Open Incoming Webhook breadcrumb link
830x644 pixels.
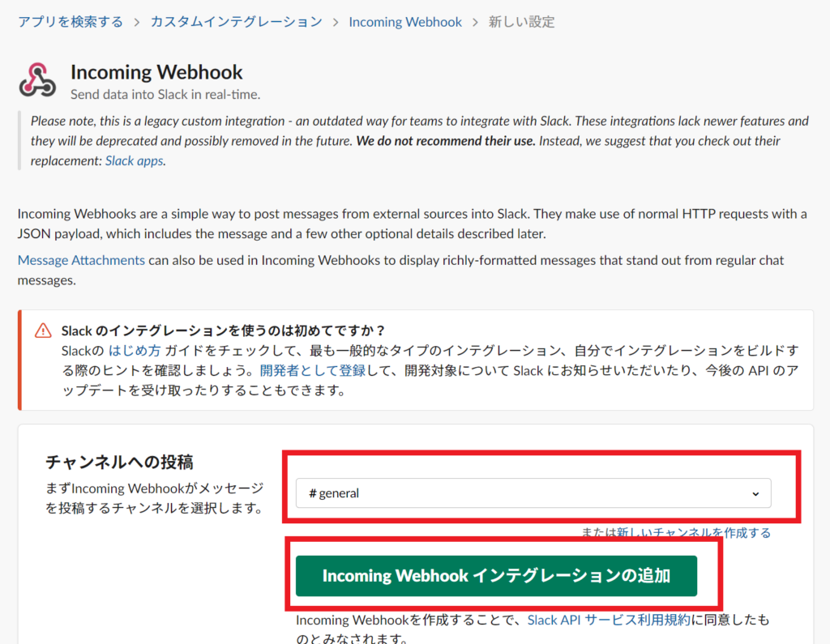tap(405, 22)
